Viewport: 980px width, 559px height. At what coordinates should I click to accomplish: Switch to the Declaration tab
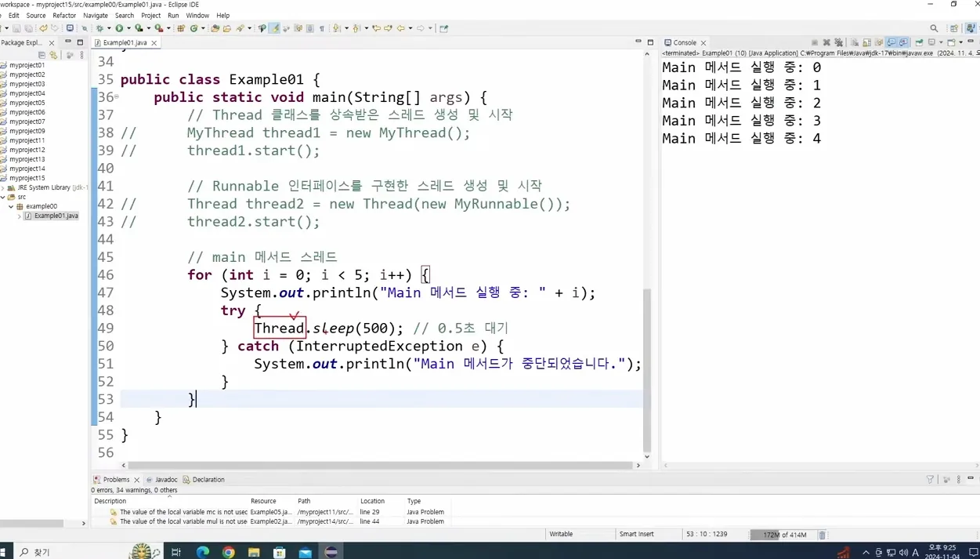click(x=204, y=479)
